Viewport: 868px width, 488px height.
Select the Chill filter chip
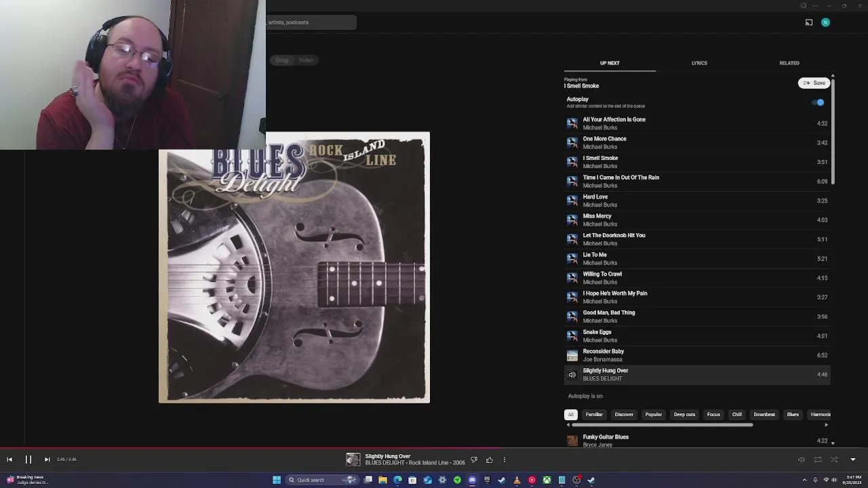[x=736, y=415]
